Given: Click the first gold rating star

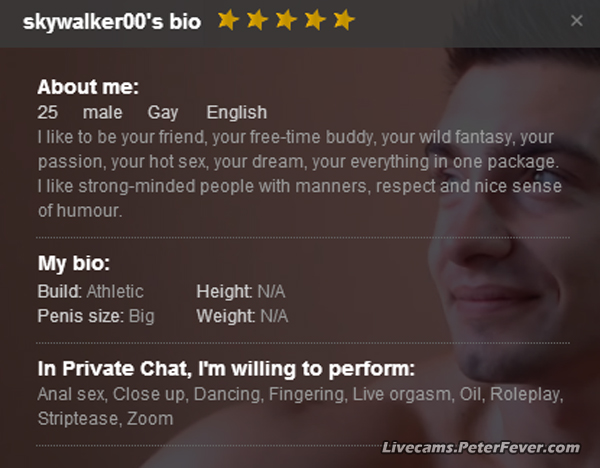Looking at the screenshot, I should click(x=228, y=20).
